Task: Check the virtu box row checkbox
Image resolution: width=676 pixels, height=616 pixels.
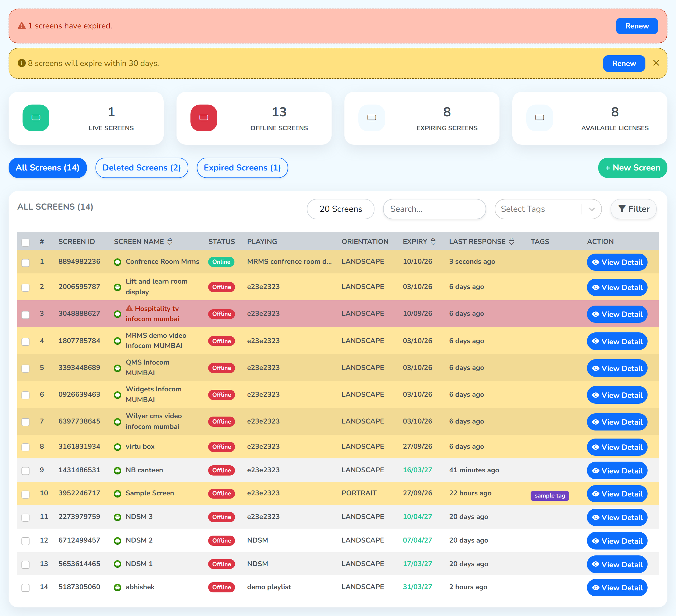Action: (25, 447)
